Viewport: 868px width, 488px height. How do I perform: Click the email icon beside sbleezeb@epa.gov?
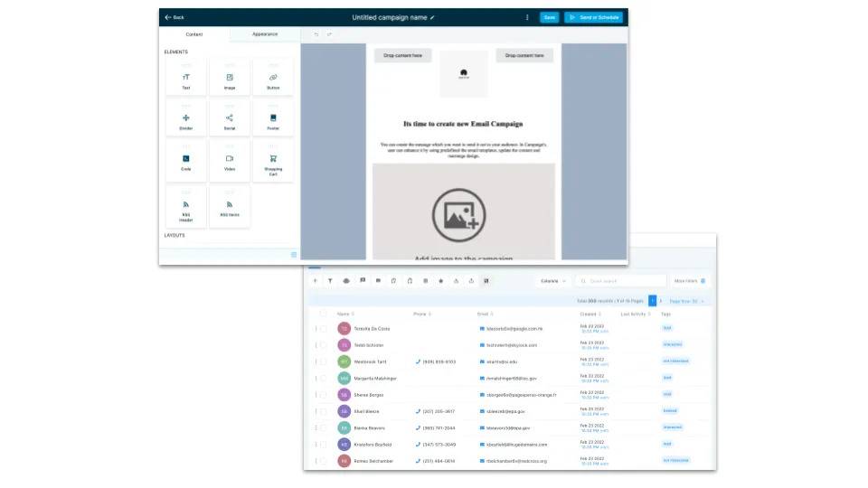[x=482, y=412]
